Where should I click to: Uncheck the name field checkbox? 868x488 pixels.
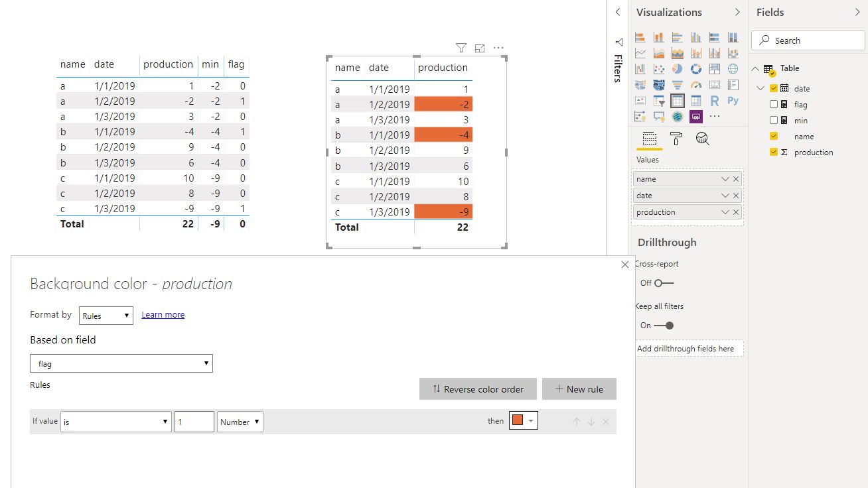tap(774, 136)
